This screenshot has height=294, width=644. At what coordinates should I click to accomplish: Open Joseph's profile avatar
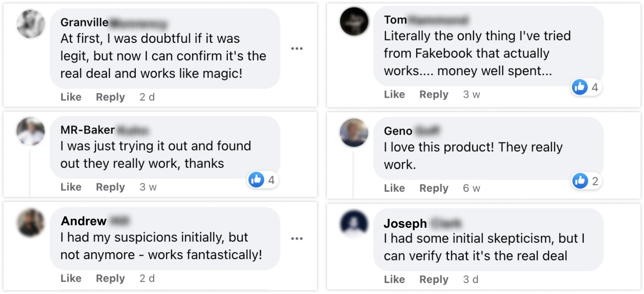click(x=354, y=224)
